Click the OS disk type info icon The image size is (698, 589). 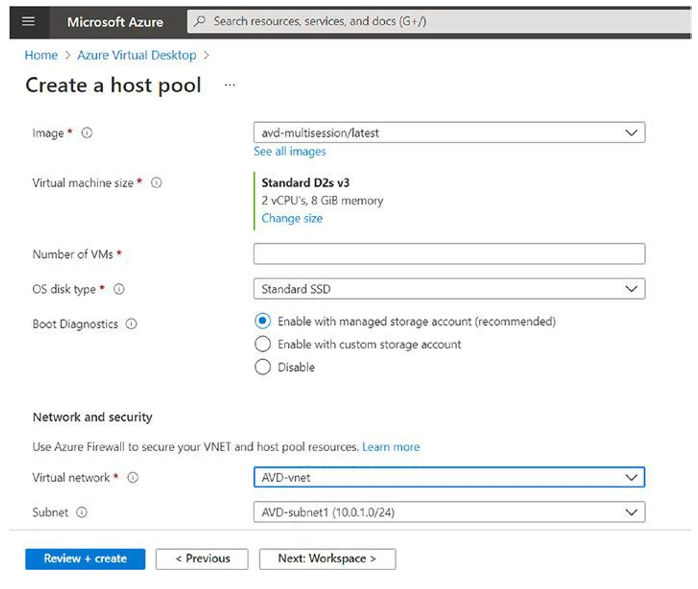[119, 289]
